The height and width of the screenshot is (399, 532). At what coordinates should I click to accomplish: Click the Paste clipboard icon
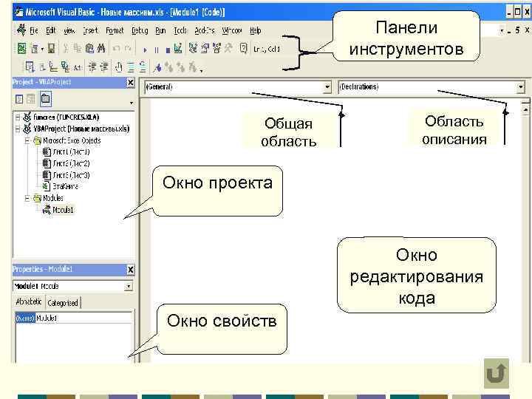coord(89,49)
